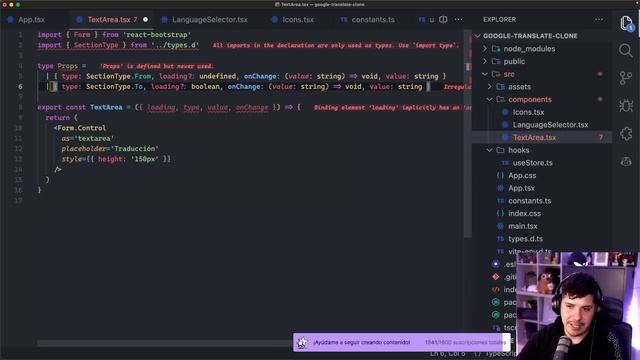This screenshot has height=360, width=640.
Task: Open the Source Control branch icon
Action: (625, 78)
